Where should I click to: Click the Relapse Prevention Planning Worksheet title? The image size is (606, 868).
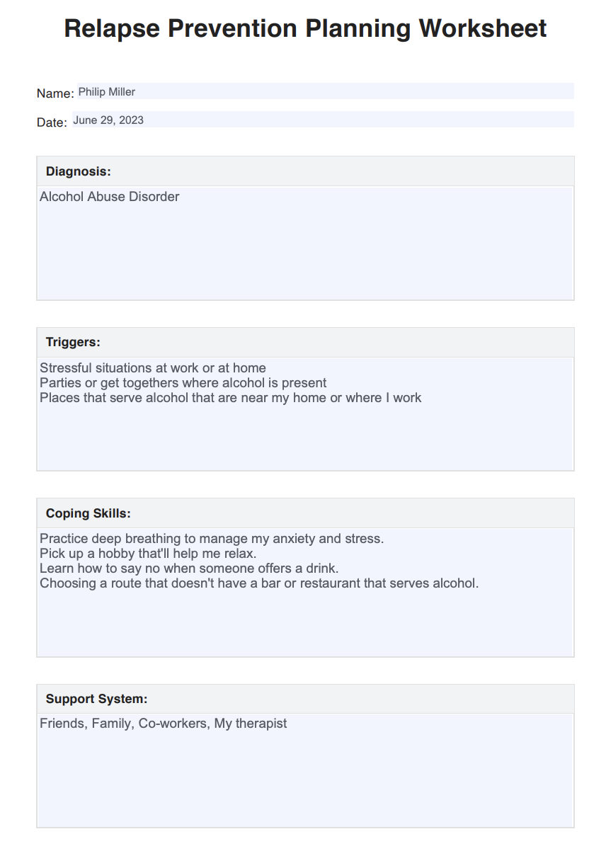click(x=305, y=28)
